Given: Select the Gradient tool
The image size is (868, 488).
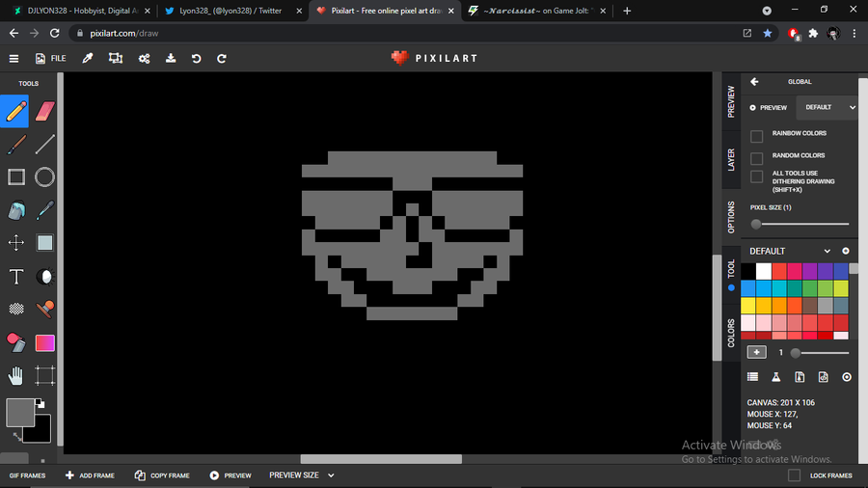Looking at the screenshot, I should (x=44, y=343).
